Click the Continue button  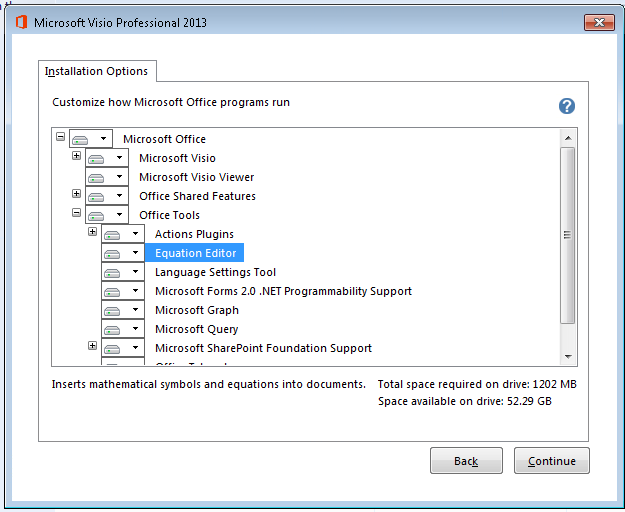pos(552,461)
